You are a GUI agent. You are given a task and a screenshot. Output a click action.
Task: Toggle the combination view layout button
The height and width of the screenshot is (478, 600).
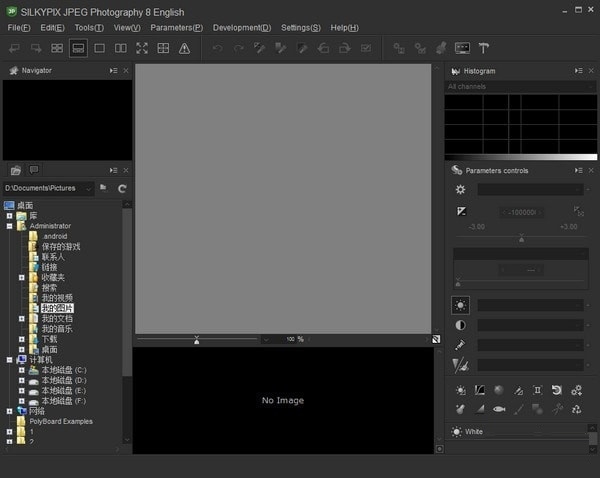pyautogui.click(x=78, y=48)
